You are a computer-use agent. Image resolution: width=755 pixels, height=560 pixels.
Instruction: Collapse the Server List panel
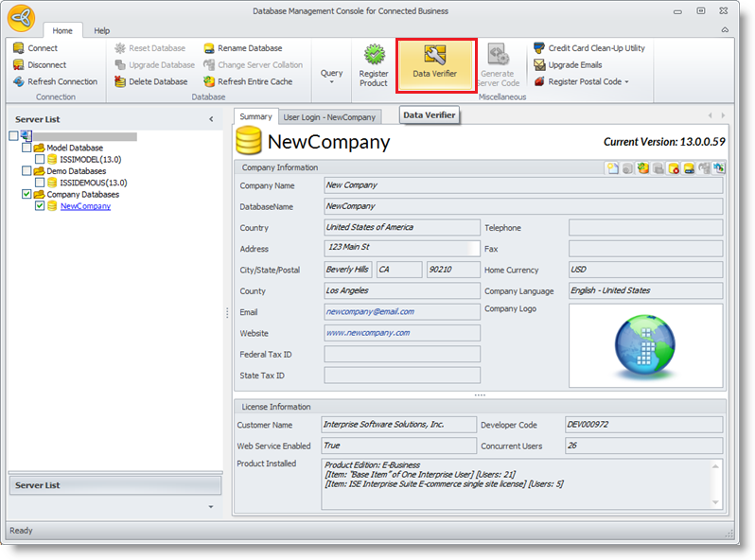tap(211, 119)
